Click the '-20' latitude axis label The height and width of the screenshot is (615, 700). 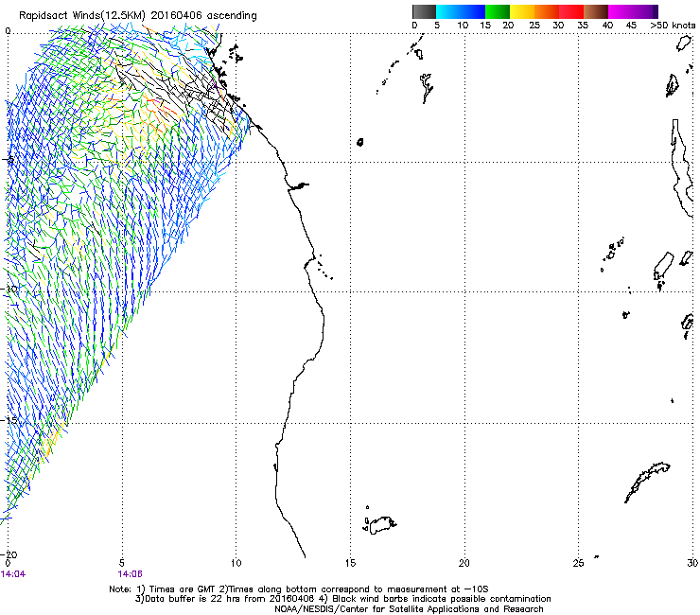click(9, 554)
